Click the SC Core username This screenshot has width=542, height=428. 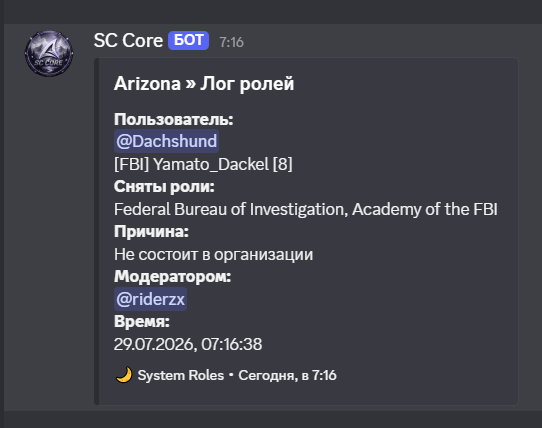tap(128, 40)
